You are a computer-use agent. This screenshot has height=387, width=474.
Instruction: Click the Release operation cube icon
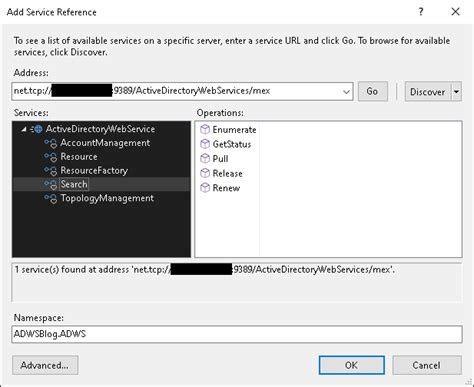click(x=205, y=173)
